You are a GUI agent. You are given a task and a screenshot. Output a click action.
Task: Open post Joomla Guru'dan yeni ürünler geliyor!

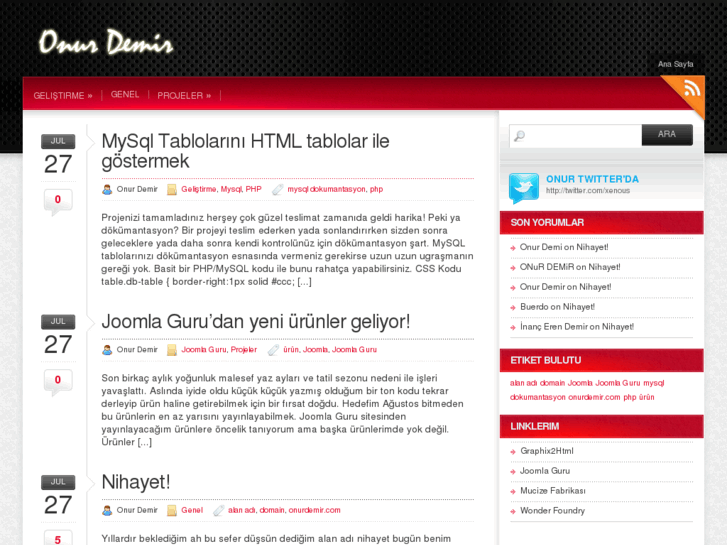click(x=256, y=321)
